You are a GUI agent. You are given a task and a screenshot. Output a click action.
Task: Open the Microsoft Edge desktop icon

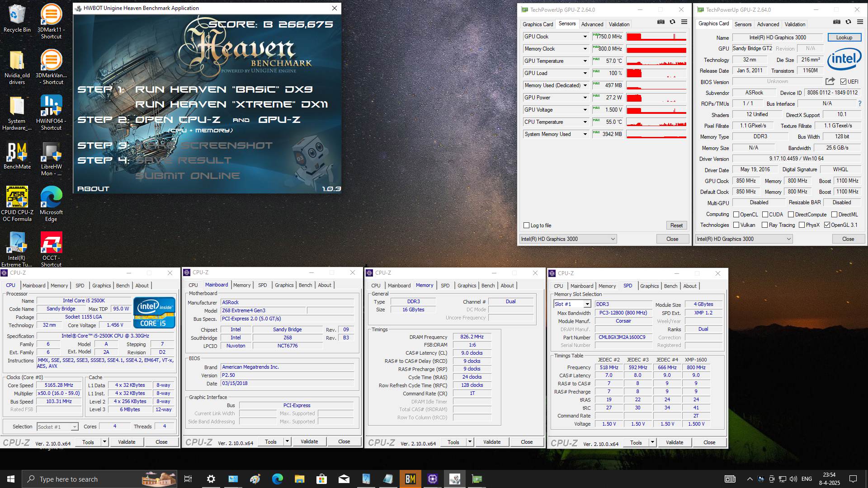(51, 204)
